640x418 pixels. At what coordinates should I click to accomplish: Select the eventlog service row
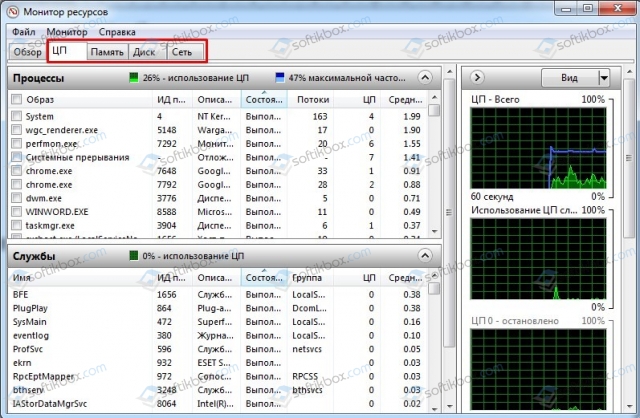coord(218,336)
